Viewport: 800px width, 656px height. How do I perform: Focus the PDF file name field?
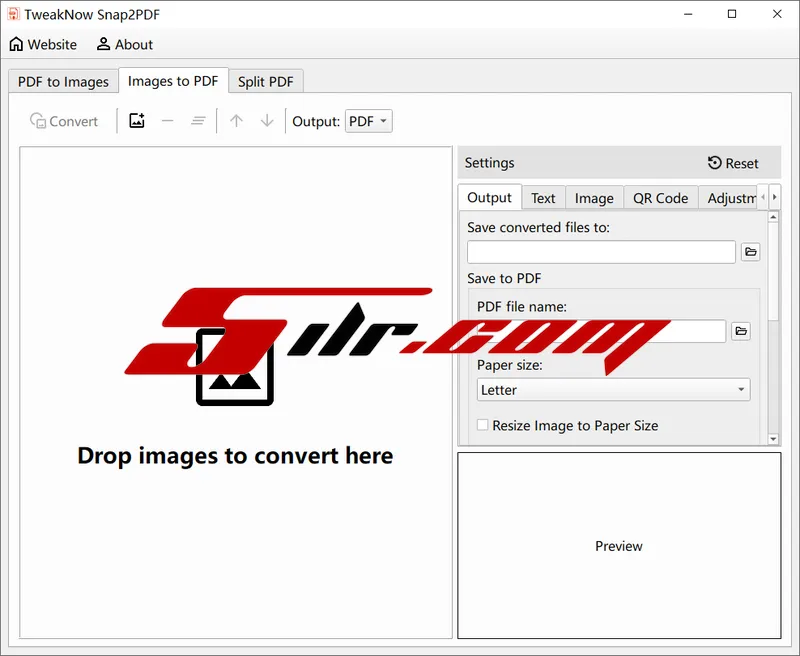(x=601, y=331)
